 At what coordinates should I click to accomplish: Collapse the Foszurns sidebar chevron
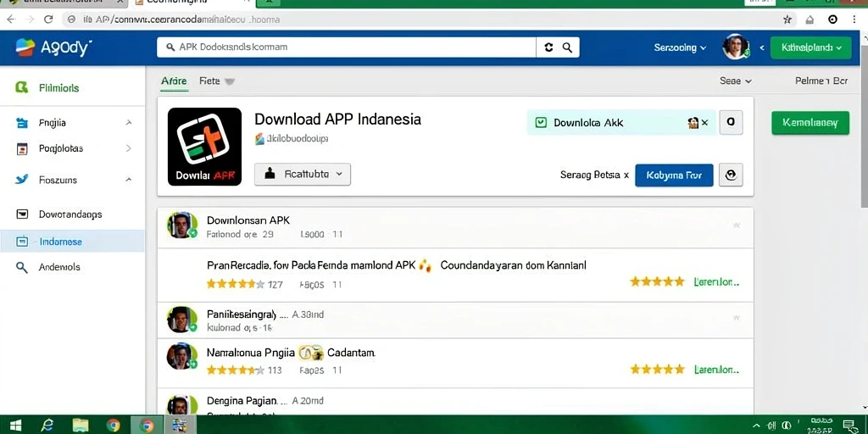pyautogui.click(x=129, y=180)
